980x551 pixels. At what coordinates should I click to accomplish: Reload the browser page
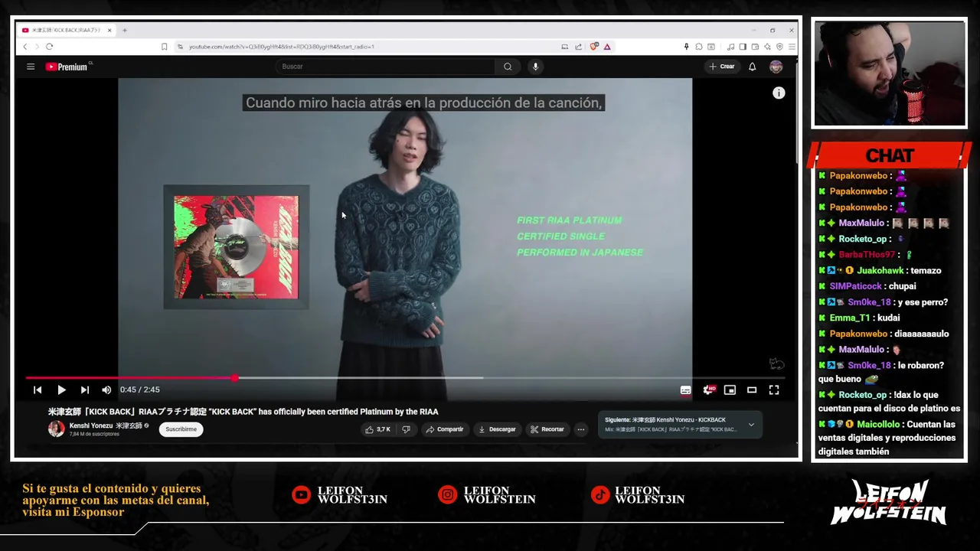point(50,47)
